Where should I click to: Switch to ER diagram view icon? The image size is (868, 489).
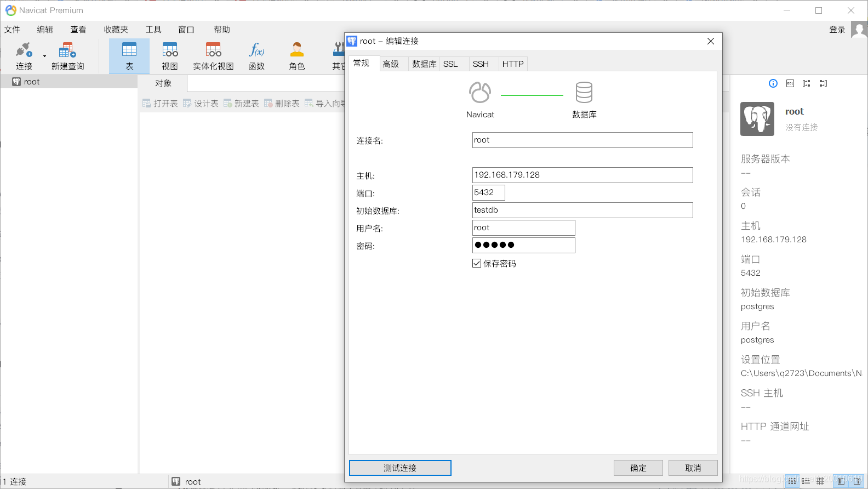coord(820,481)
